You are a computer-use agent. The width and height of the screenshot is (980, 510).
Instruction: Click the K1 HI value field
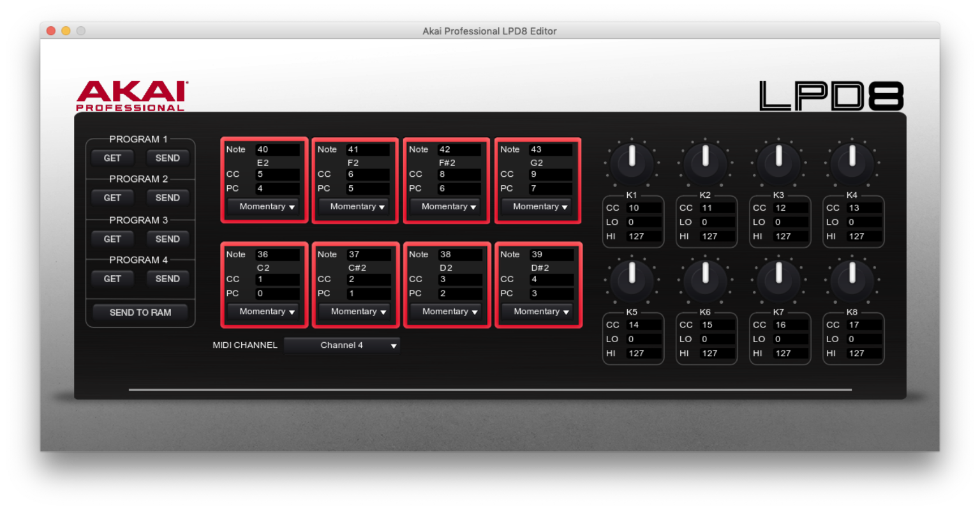click(x=644, y=236)
